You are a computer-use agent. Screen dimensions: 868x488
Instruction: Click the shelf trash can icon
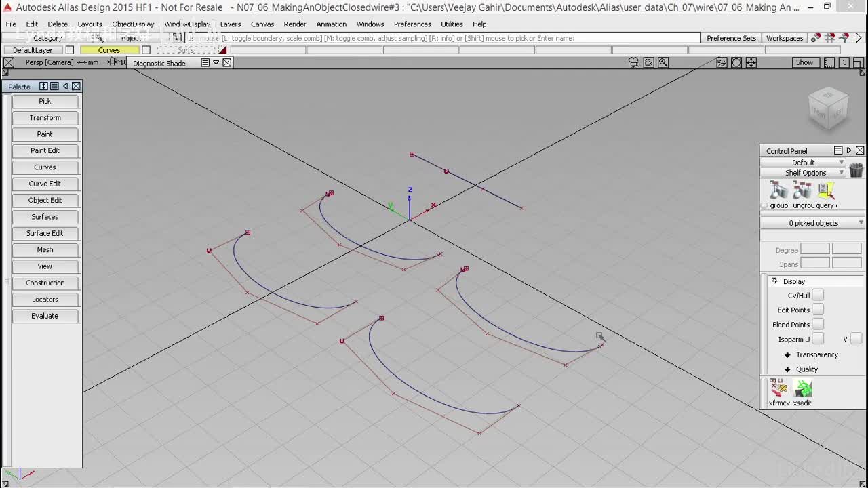tap(856, 169)
